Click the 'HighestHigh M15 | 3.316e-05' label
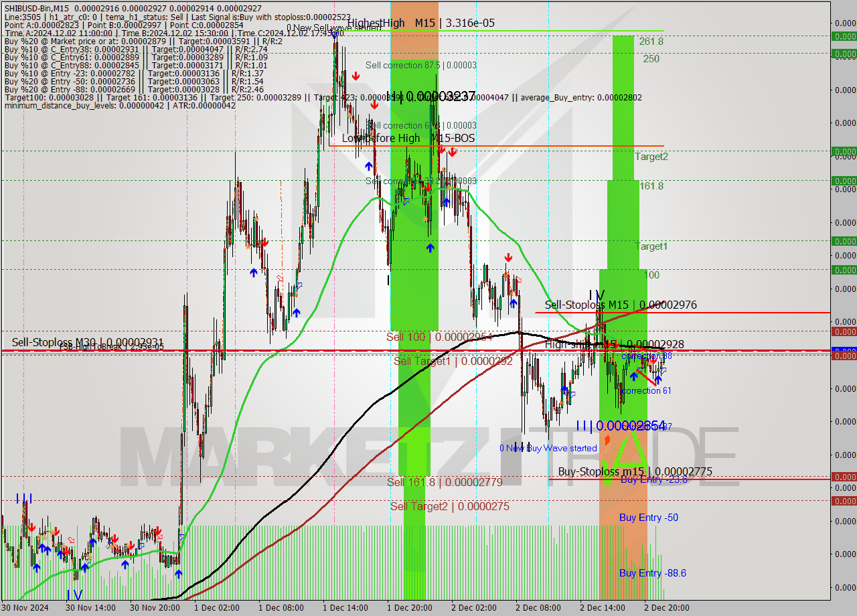The width and height of the screenshot is (857, 616). click(x=421, y=23)
